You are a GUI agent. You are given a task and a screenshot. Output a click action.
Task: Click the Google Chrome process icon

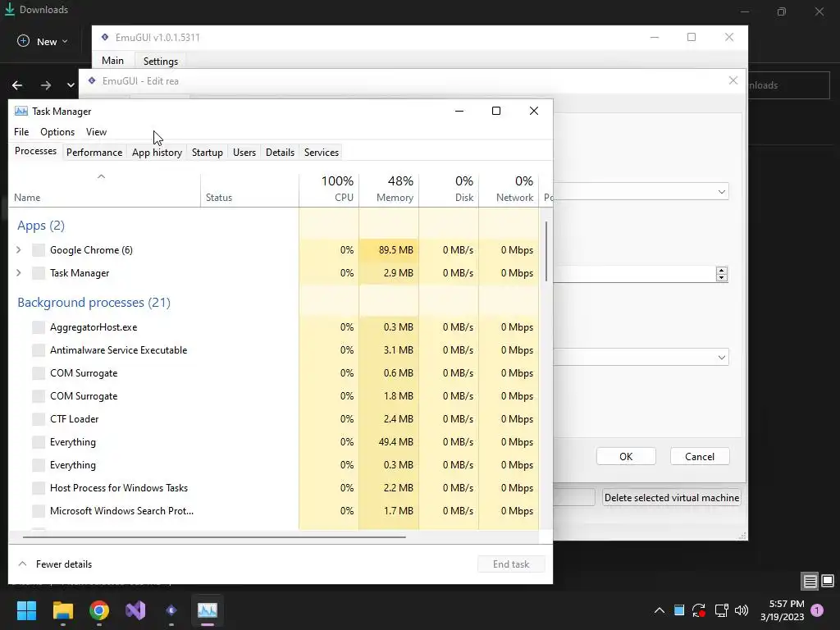[x=39, y=250]
